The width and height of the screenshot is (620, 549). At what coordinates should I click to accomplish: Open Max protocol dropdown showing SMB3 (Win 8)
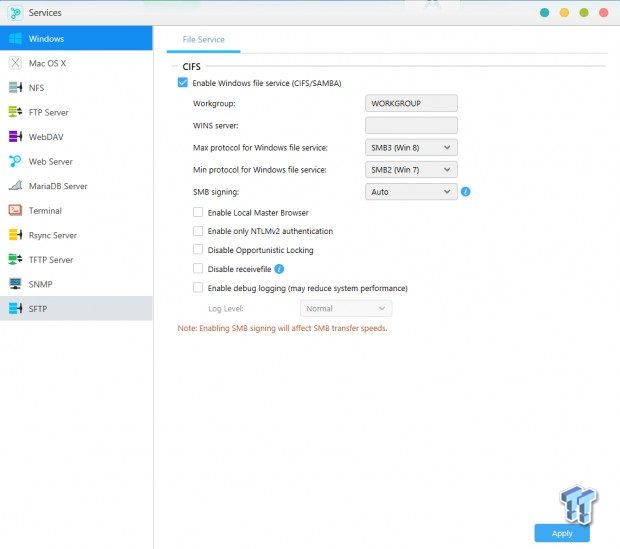411,148
